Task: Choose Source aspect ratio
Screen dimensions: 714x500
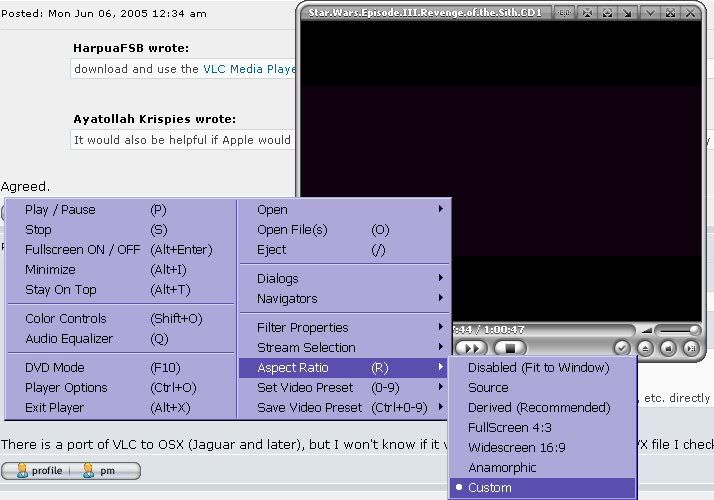Action: coord(542,388)
